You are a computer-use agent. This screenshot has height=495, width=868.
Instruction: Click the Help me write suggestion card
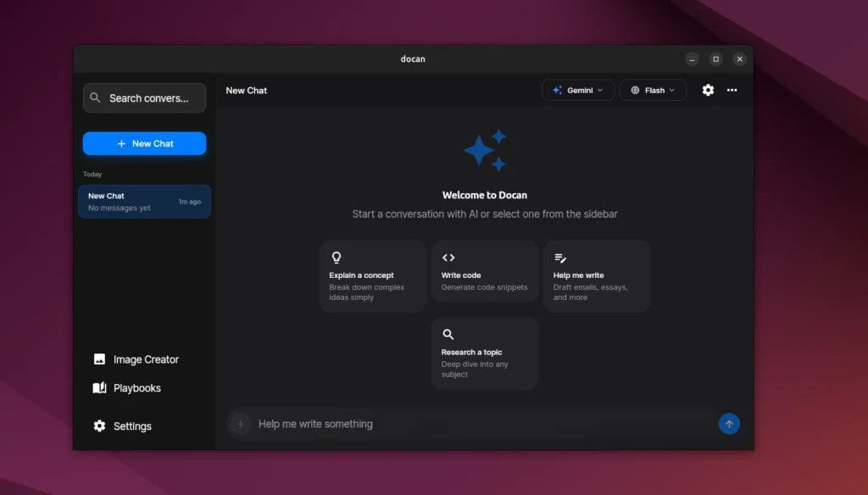point(597,275)
